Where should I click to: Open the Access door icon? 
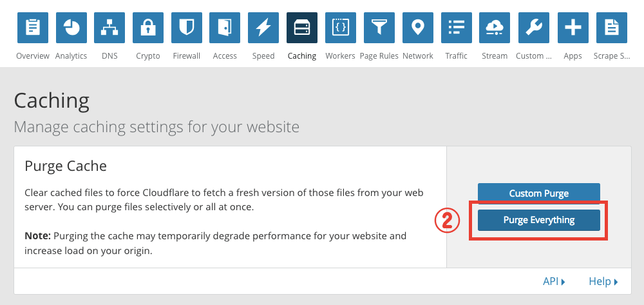[x=225, y=28]
